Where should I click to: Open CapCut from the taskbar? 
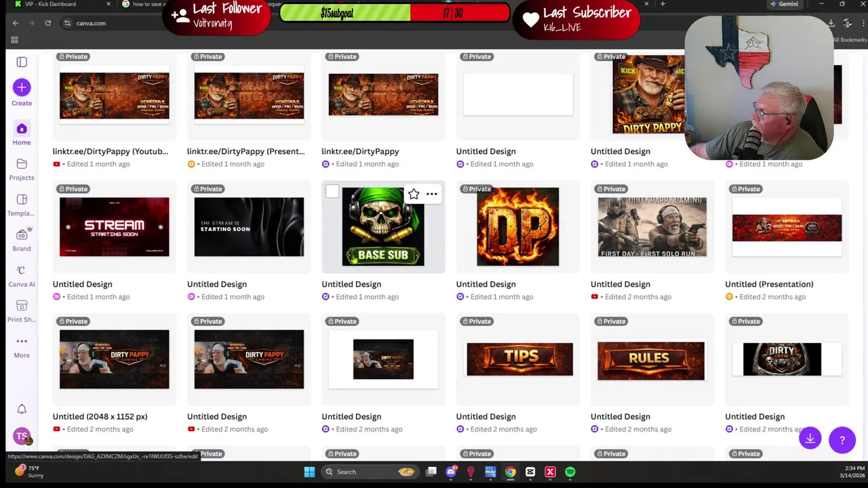[530, 472]
